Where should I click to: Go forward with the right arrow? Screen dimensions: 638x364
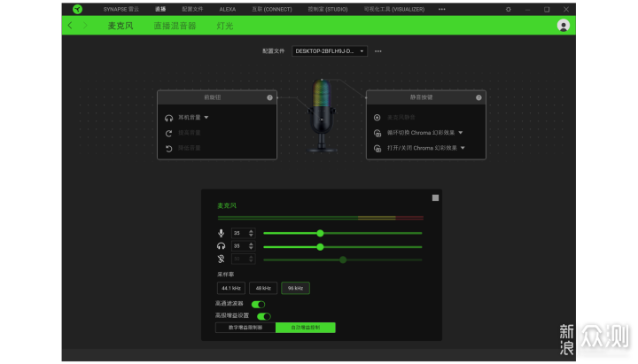tap(85, 26)
